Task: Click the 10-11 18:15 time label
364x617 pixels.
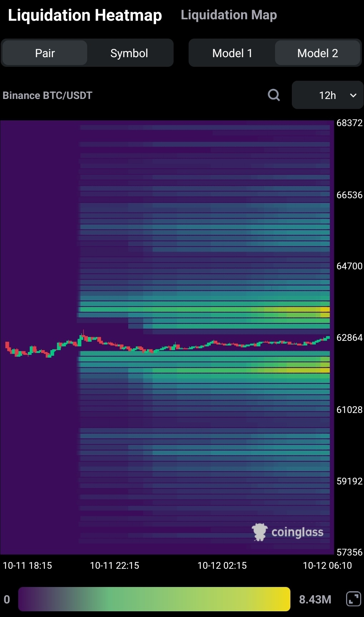Action: (28, 566)
